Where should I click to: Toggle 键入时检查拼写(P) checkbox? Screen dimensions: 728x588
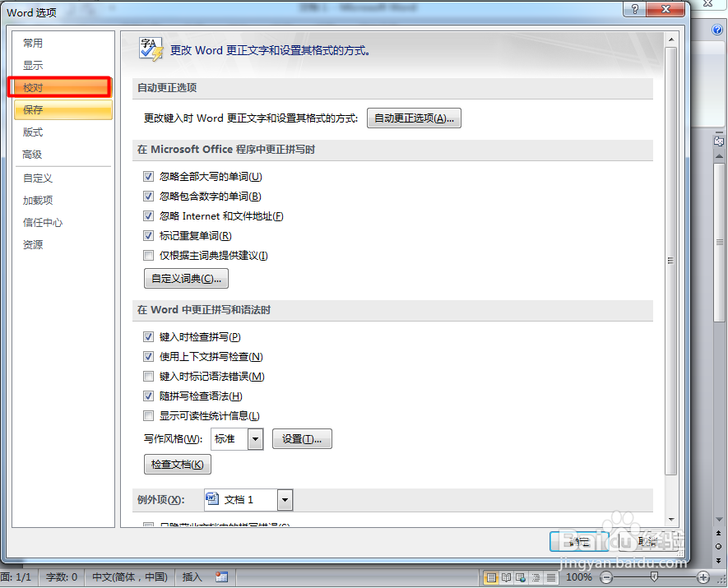point(149,337)
